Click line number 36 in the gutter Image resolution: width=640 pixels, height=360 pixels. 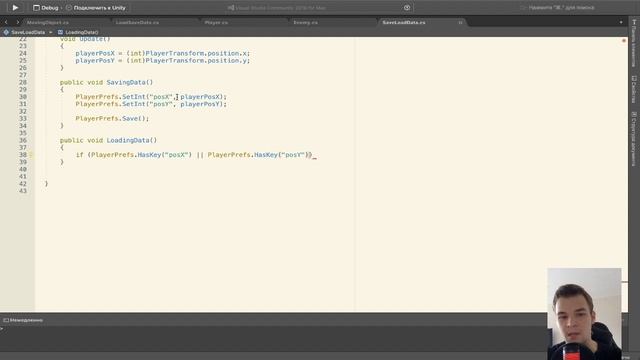tap(22, 140)
